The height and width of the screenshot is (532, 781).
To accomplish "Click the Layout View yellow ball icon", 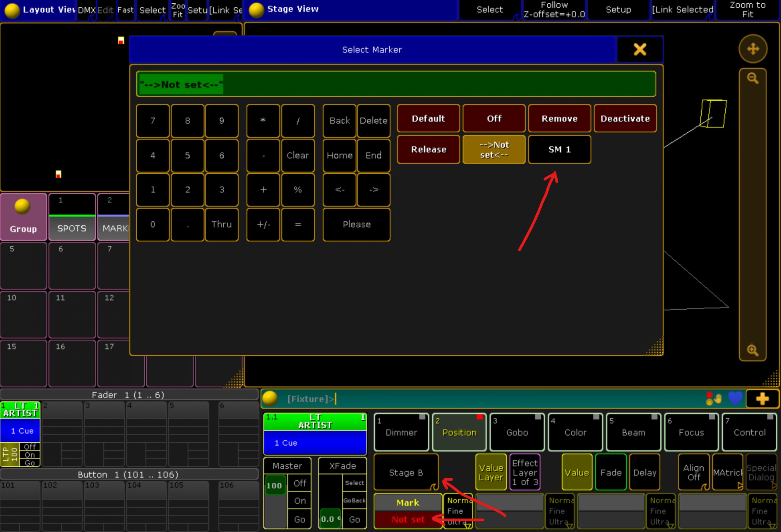I will (12, 10).
